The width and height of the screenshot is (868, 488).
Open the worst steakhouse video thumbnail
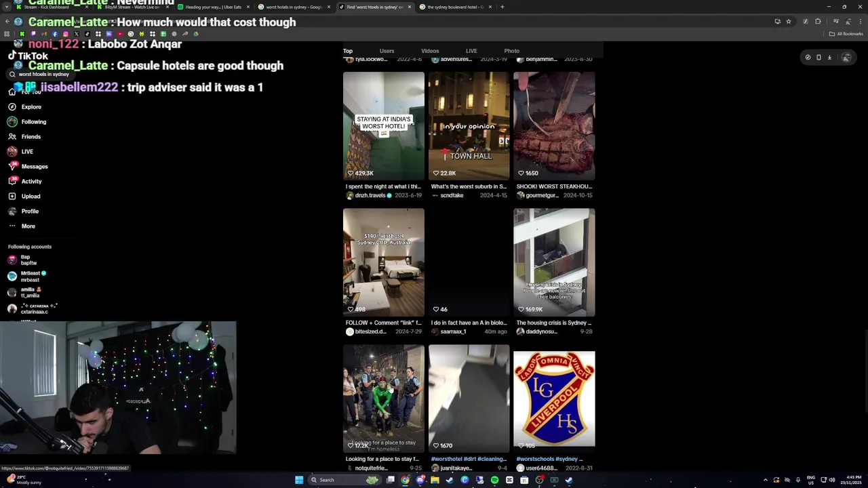click(554, 125)
